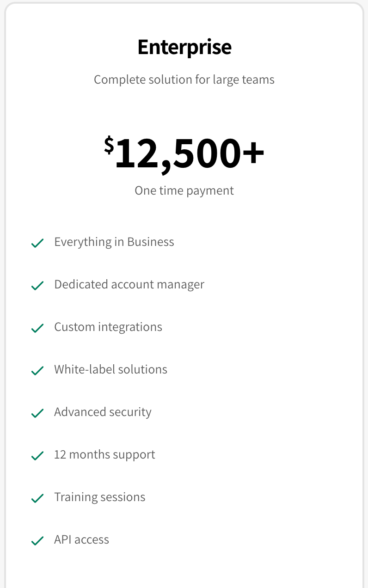Select the "White-label solutions" feature text

[x=111, y=370]
